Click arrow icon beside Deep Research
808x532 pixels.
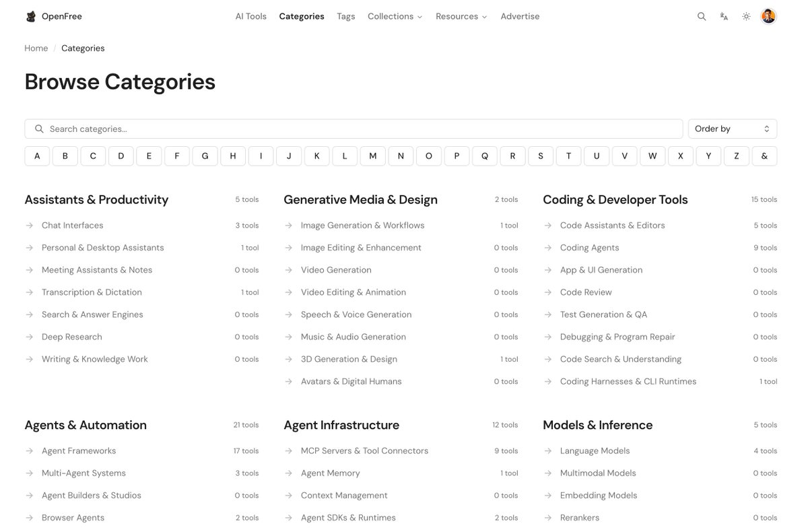(x=30, y=337)
